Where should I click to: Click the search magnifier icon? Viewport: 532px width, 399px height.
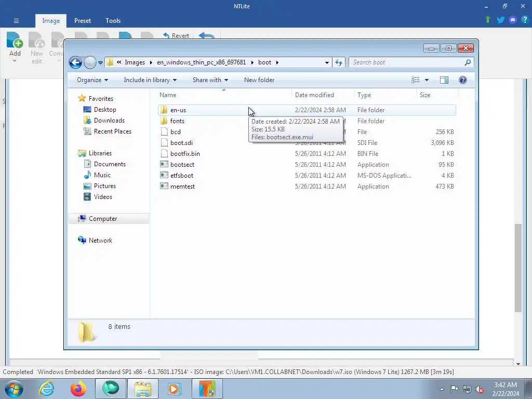click(468, 62)
